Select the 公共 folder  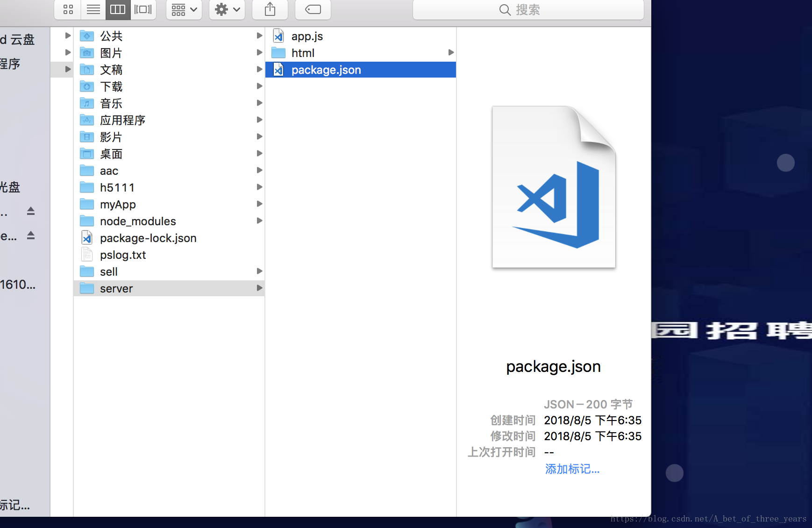[169, 36]
